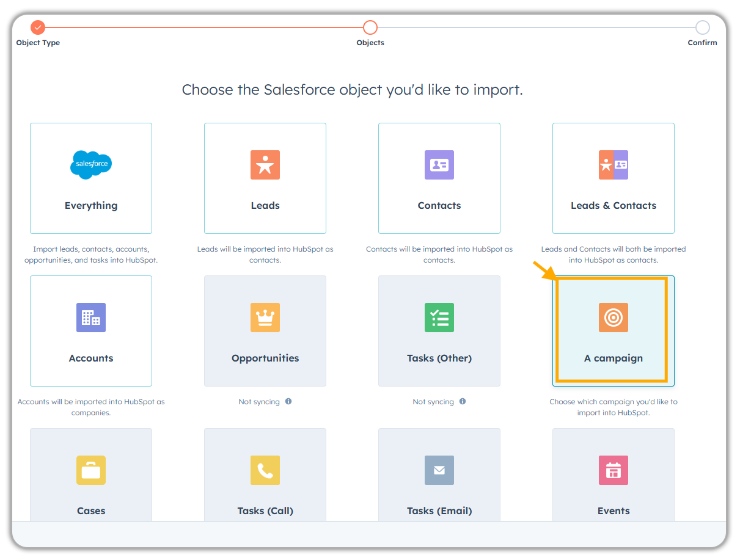Select the orange star icon for Leads
The width and height of the screenshot is (740, 560).
click(265, 164)
